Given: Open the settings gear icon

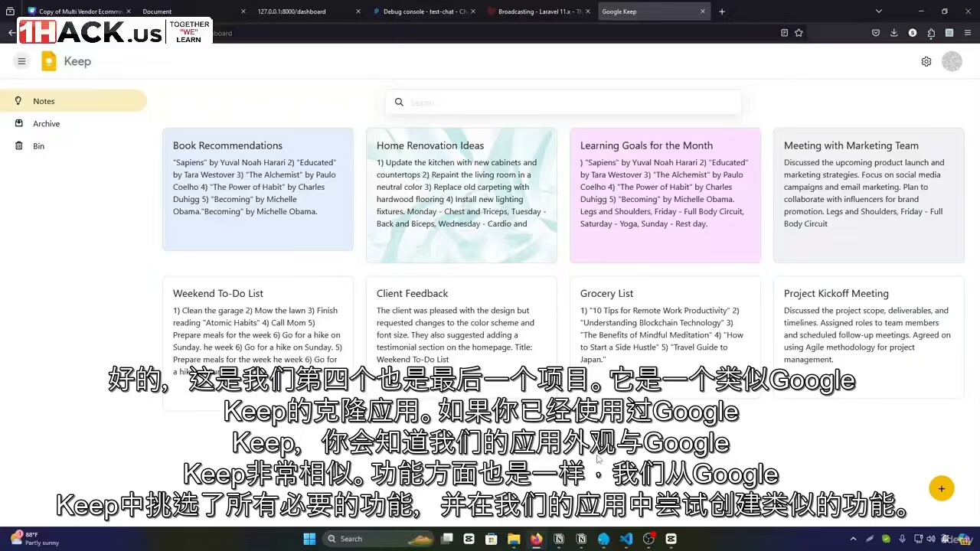Looking at the screenshot, I should (x=926, y=61).
